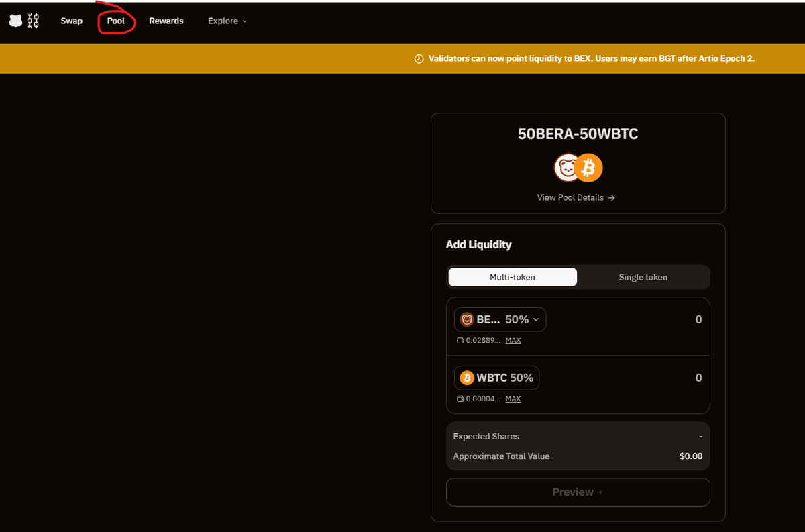Click MAX for BERA balance

click(513, 341)
